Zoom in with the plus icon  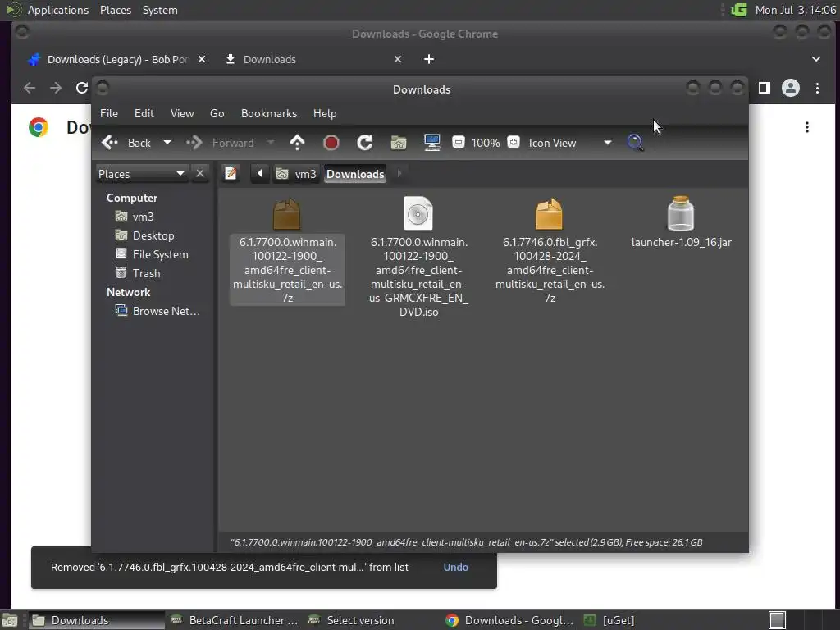tap(514, 143)
